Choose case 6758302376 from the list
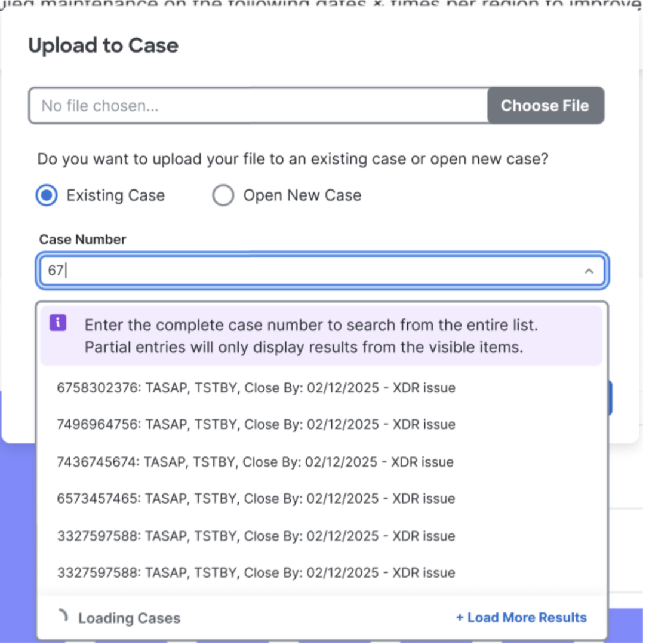This screenshot has width=646, height=644. point(256,388)
